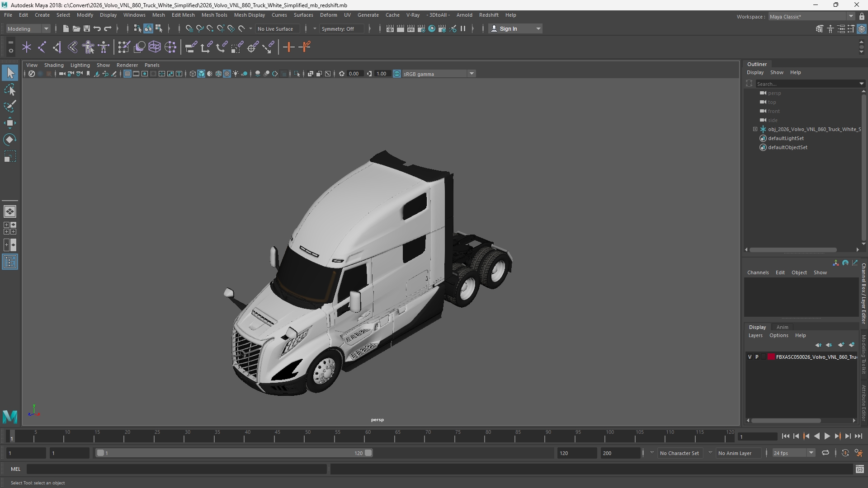
Task: Click Symmetry: Off setting
Action: [341, 28]
